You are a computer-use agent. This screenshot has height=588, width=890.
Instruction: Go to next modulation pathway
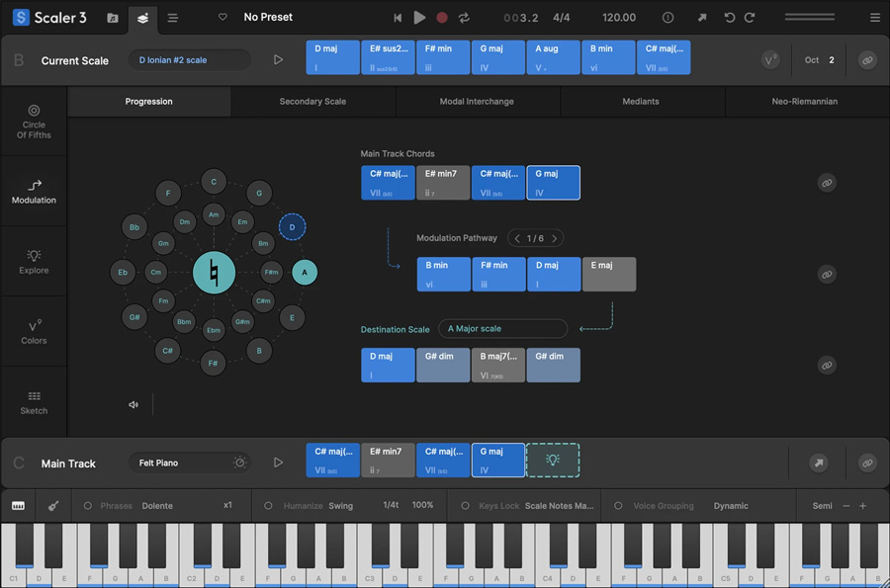[556, 238]
